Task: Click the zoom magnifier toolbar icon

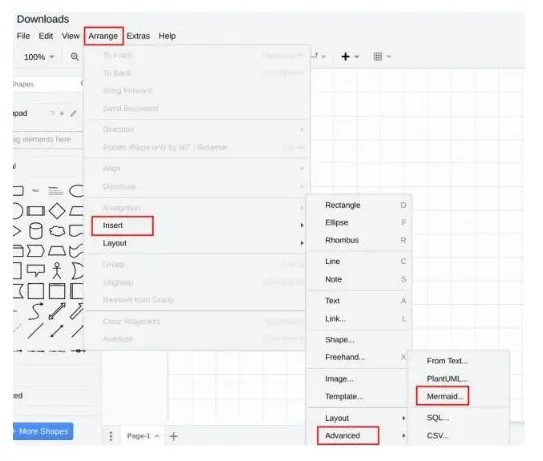Action: tap(74, 56)
